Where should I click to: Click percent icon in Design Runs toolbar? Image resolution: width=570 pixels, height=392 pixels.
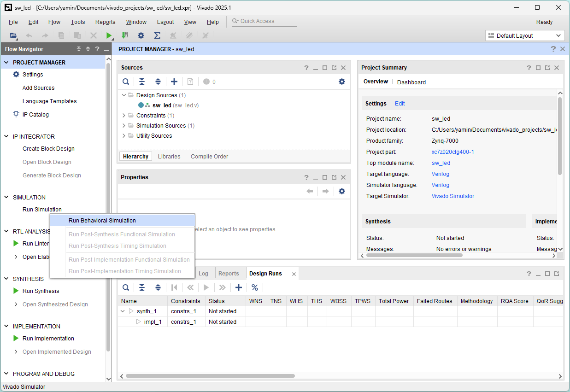point(255,287)
